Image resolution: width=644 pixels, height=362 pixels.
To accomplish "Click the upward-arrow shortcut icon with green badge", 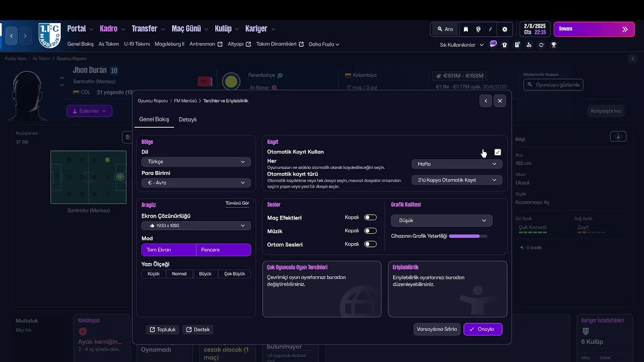I will point(517,45).
